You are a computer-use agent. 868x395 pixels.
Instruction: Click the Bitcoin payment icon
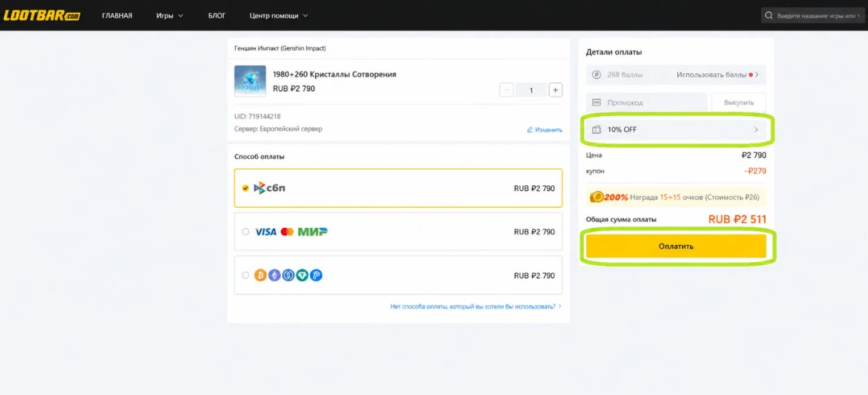click(x=261, y=275)
